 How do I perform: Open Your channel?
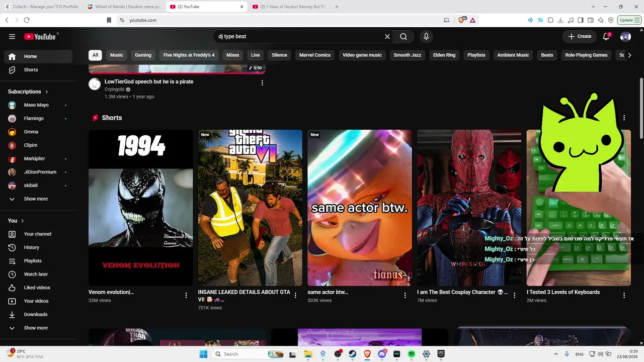(x=38, y=234)
